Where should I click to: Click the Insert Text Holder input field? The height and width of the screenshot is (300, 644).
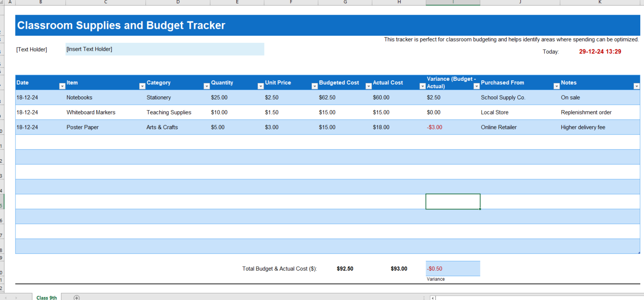pyautogui.click(x=165, y=49)
